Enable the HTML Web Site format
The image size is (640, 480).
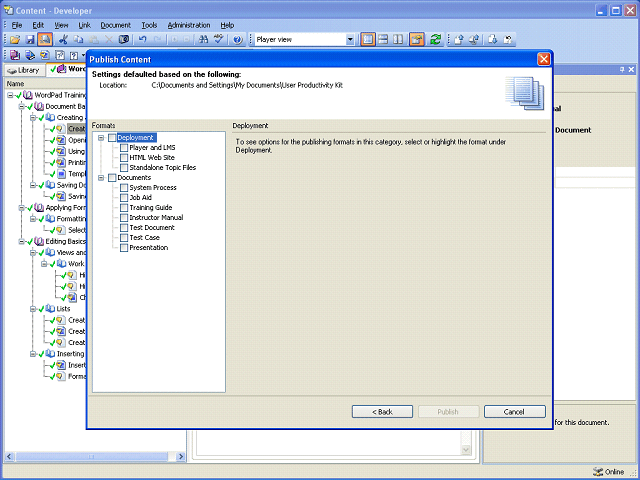(124, 158)
